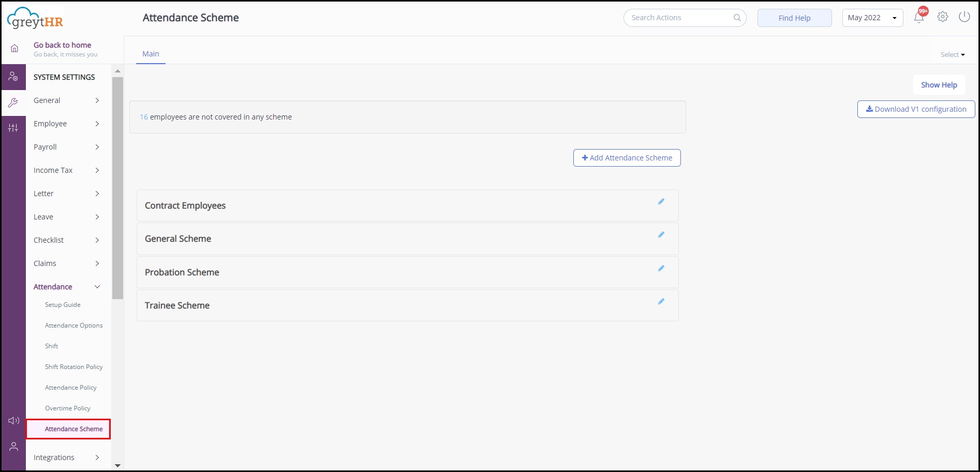Image resolution: width=980 pixels, height=472 pixels.
Task: Click the 16 employees not covered link
Action: [x=144, y=117]
